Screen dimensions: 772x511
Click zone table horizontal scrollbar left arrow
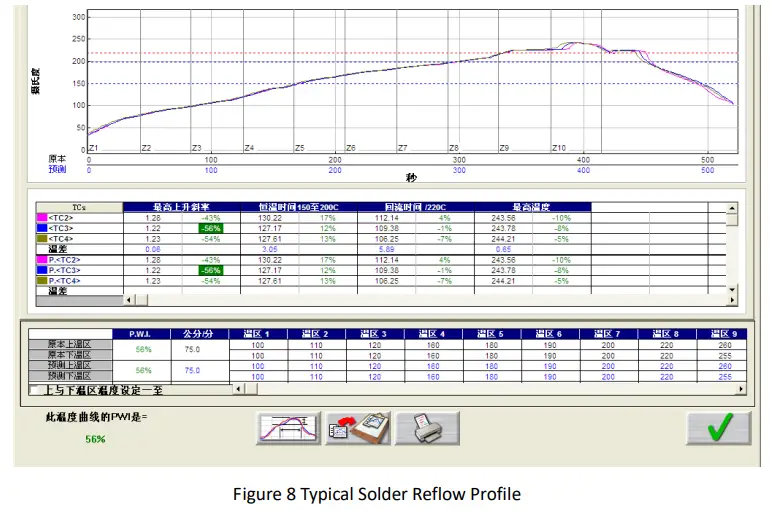click(x=238, y=389)
